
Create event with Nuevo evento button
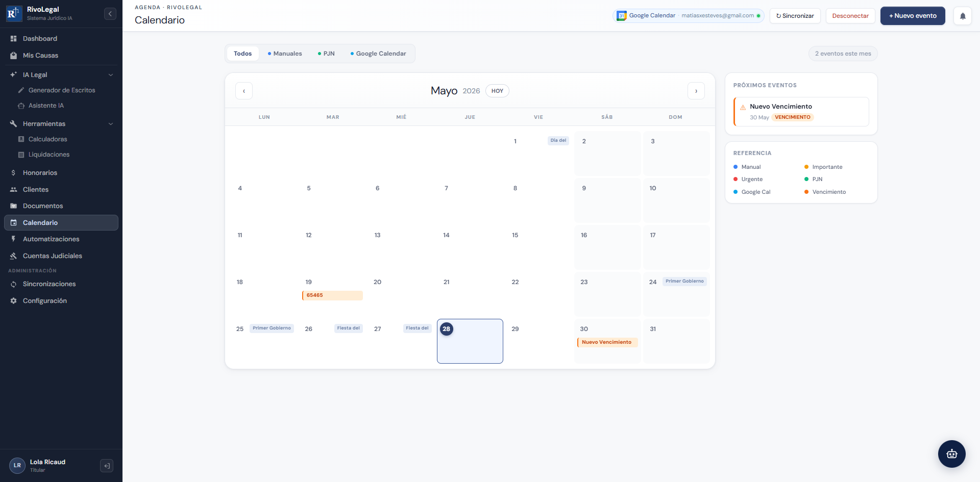[913, 16]
